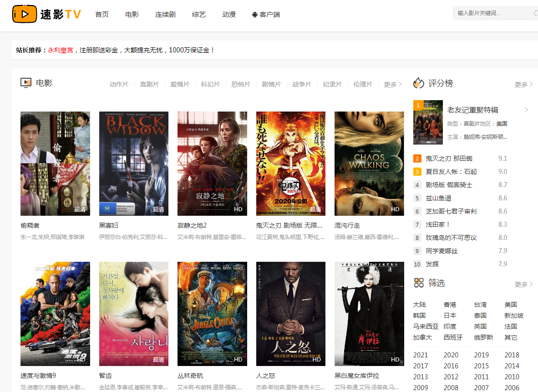
Task: Go to 连续剧 in the navigation
Action: [165, 15]
